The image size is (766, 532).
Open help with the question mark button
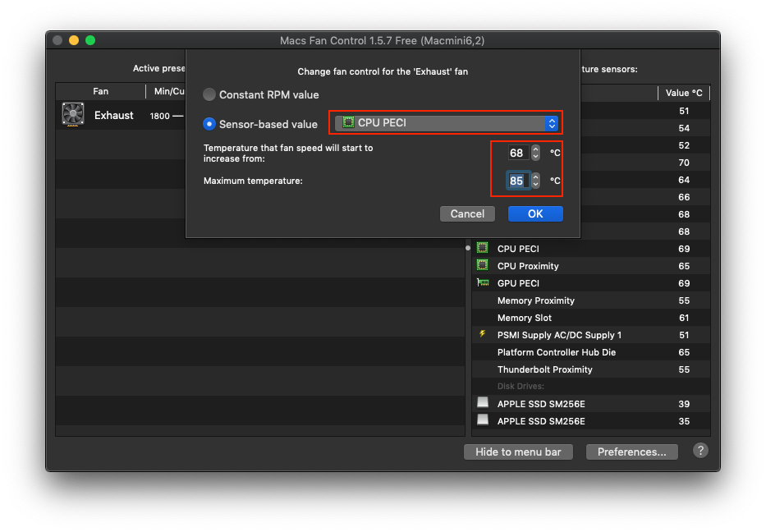coord(700,451)
